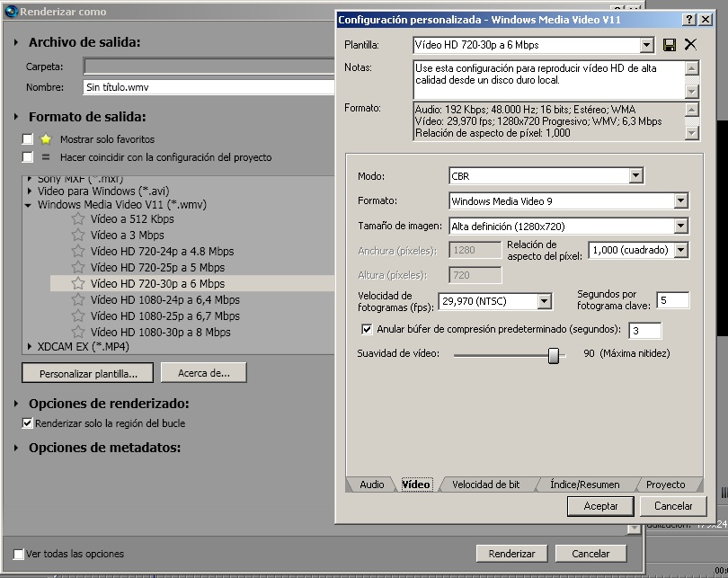
Task: Star the Vídeo HD 1080-25p a 6,7 Mbps template
Action: point(78,316)
